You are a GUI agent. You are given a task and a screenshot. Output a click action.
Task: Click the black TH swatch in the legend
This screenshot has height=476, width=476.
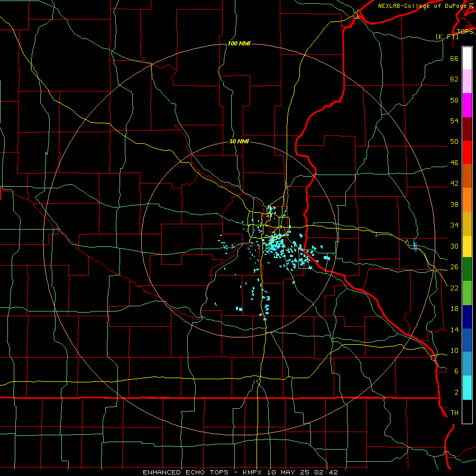pyautogui.click(x=467, y=411)
